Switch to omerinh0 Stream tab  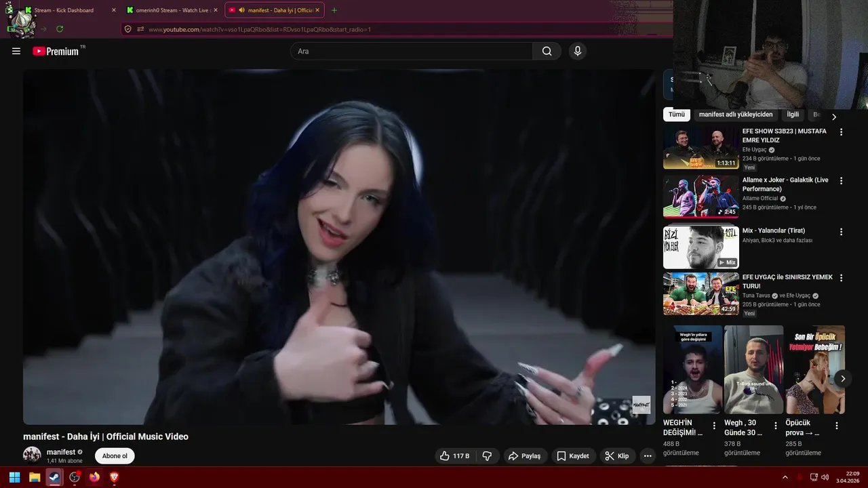click(x=172, y=10)
